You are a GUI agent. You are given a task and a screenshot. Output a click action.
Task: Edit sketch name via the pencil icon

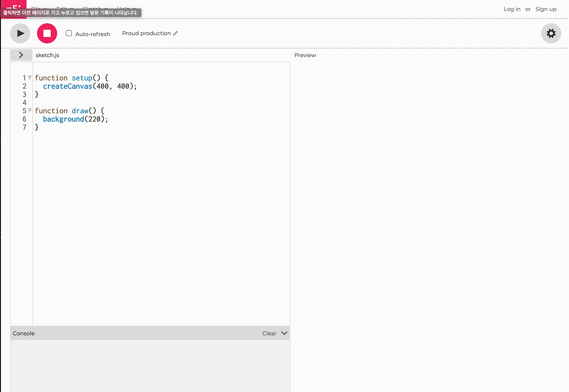click(175, 34)
